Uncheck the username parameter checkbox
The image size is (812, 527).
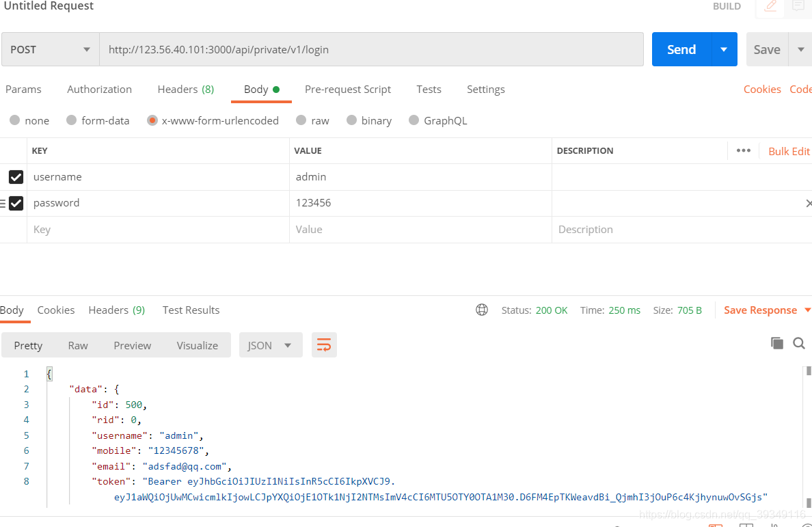click(x=16, y=177)
